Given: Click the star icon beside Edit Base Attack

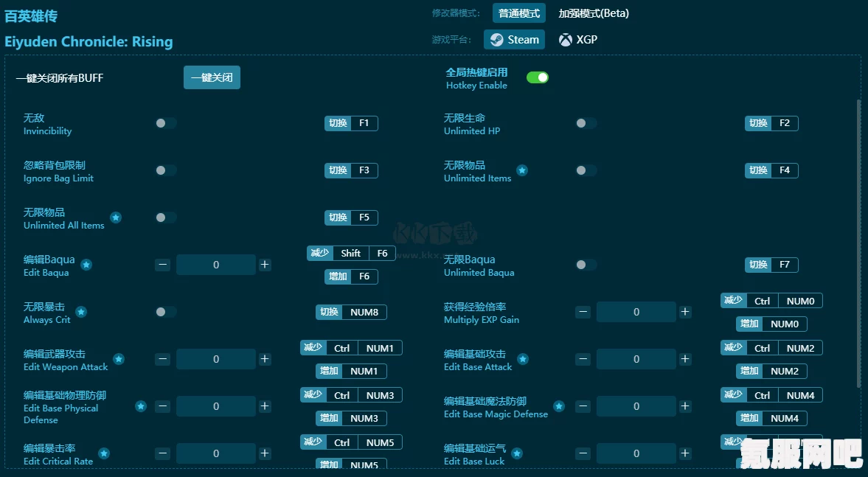Looking at the screenshot, I should point(523,359).
